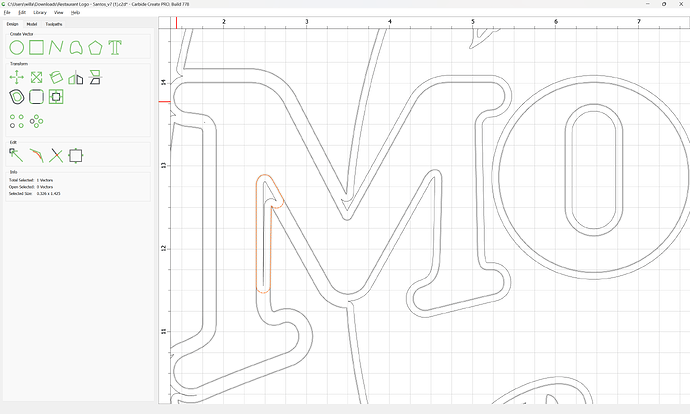690x414 pixels.
Task: Switch to the Design tab
Action: [12, 24]
